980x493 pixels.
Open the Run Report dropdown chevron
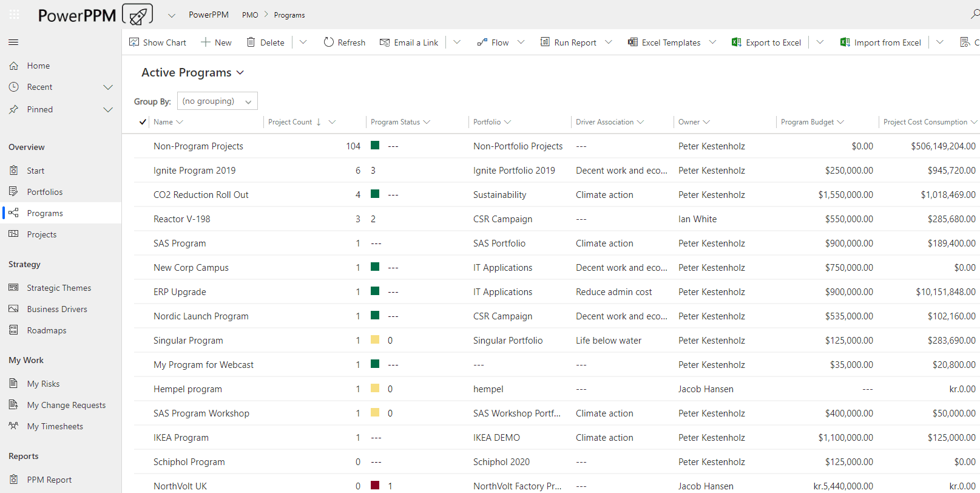click(x=609, y=42)
